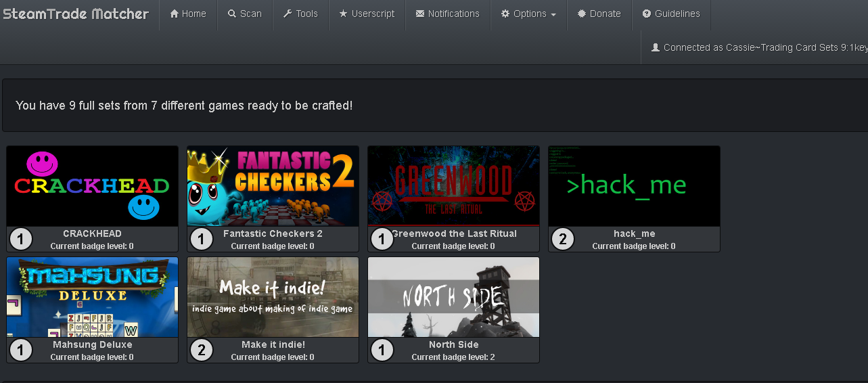
Task: Click the hack_me title text
Action: 635,233
